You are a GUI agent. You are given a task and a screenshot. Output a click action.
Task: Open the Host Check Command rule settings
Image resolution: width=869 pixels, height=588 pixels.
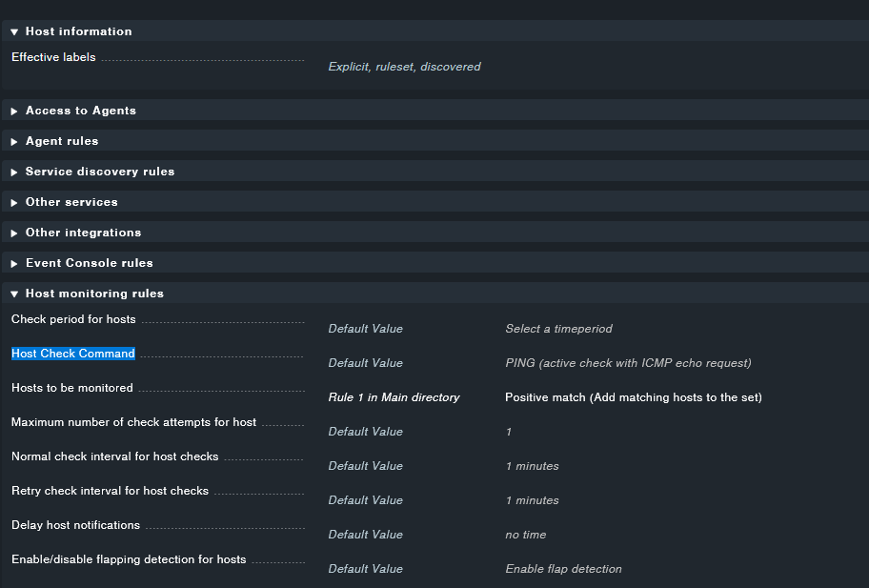click(x=72, y=353)
